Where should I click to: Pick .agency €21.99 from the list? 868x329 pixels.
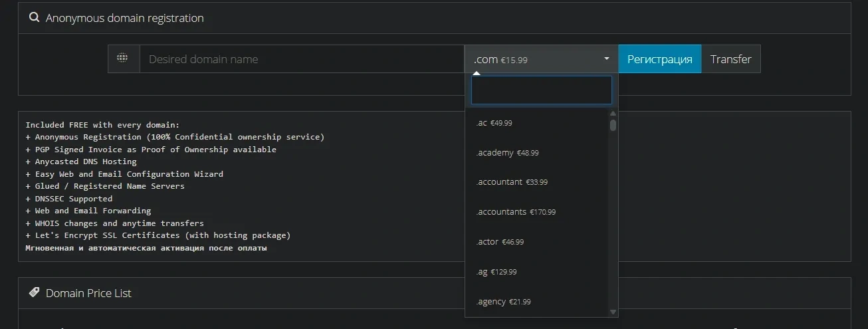pos(503,302)
